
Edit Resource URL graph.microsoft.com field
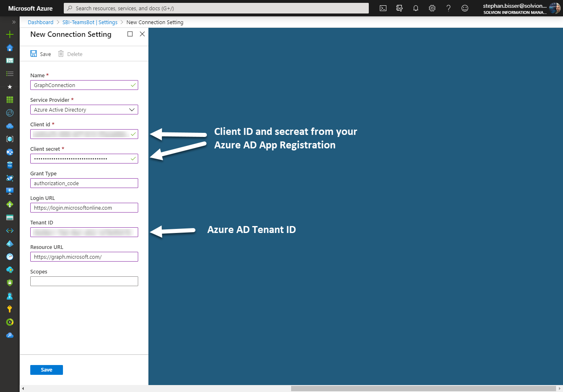click(84, 257)
